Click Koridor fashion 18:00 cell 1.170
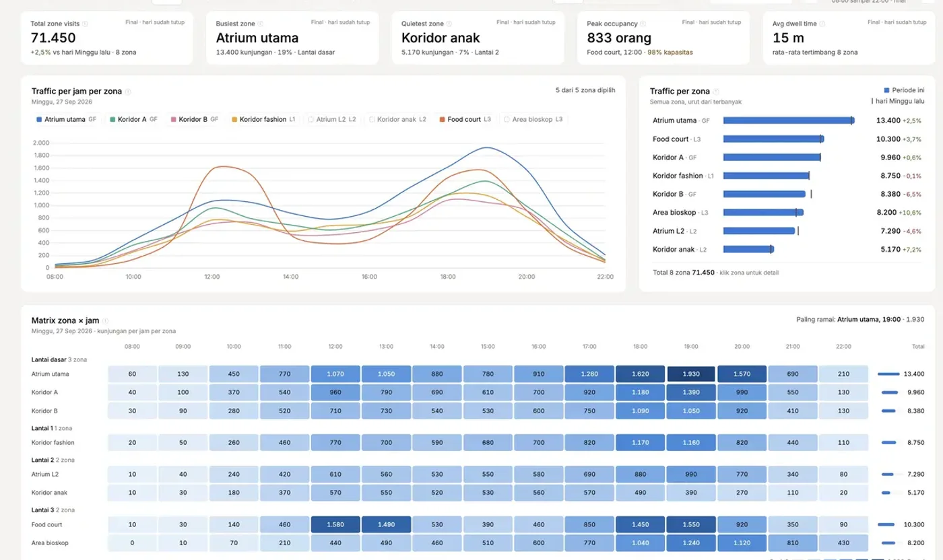 [x=640, y=443]
